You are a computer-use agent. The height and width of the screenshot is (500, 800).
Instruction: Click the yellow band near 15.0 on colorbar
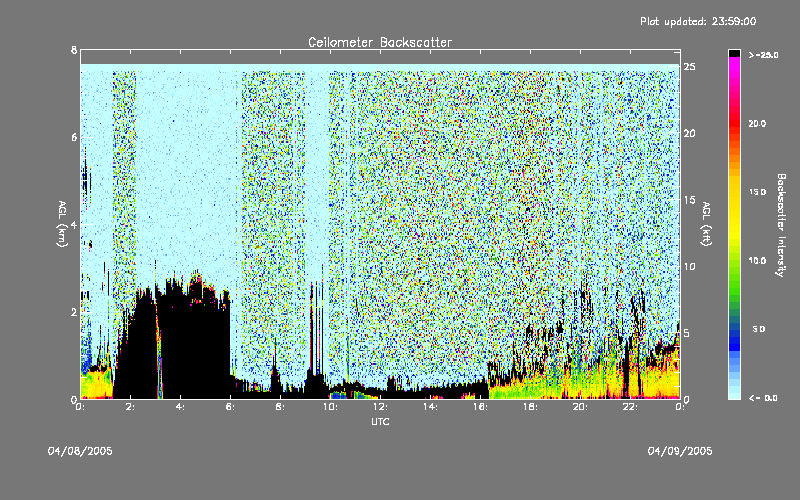coord(734,192)
